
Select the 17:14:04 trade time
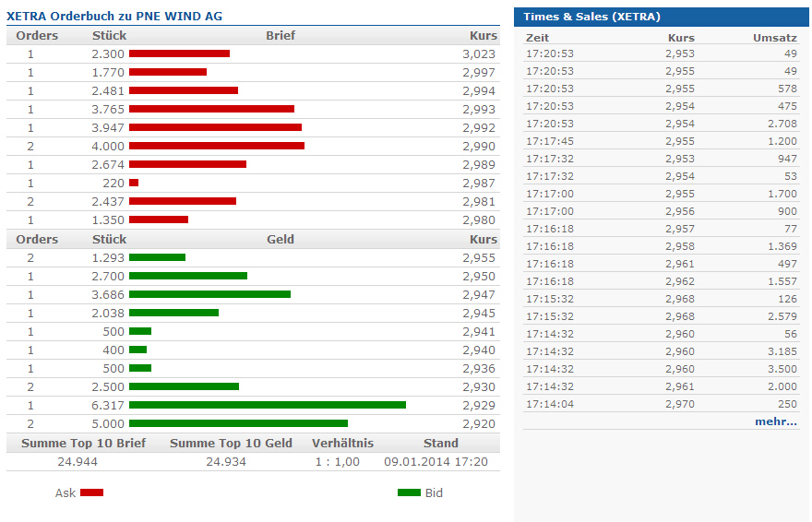click(550, 404)
